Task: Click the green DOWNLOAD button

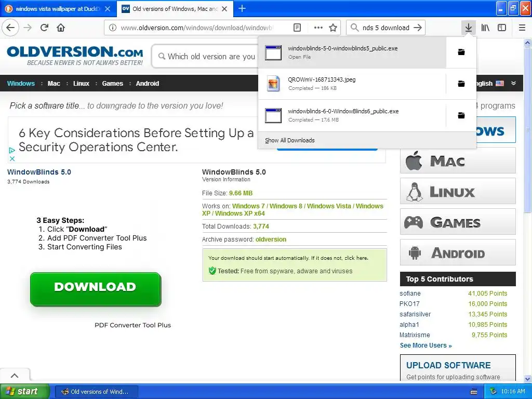Action: pyautogui.click(x=96, y=289)
